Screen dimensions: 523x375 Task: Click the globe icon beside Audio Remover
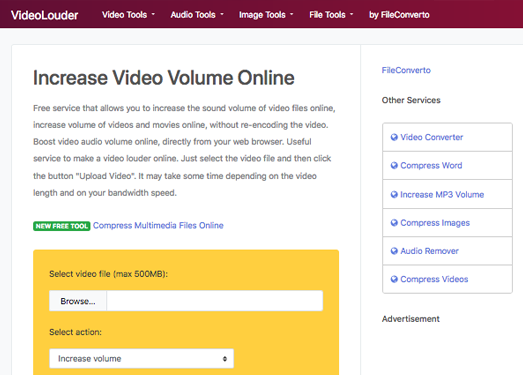(x=394, y=251)
